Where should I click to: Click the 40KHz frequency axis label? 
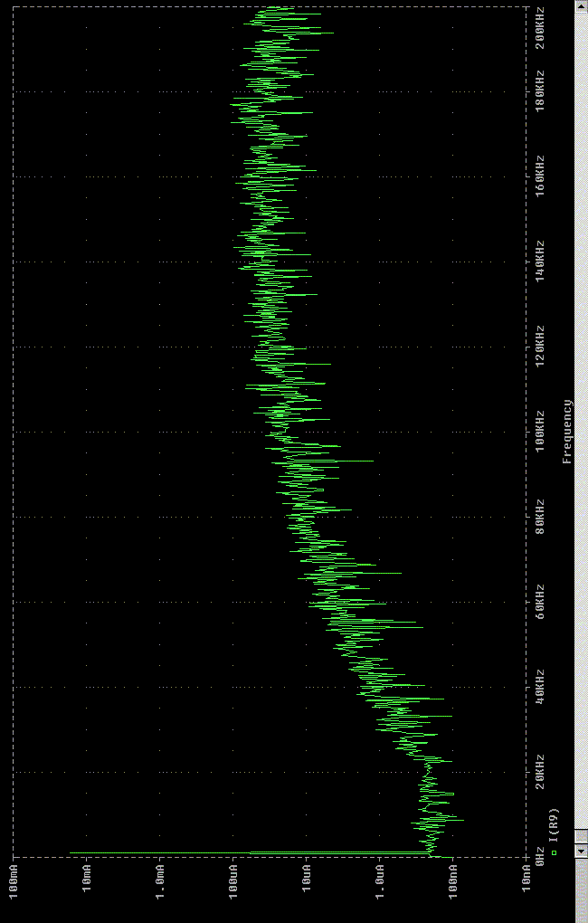tap(540, 686)
